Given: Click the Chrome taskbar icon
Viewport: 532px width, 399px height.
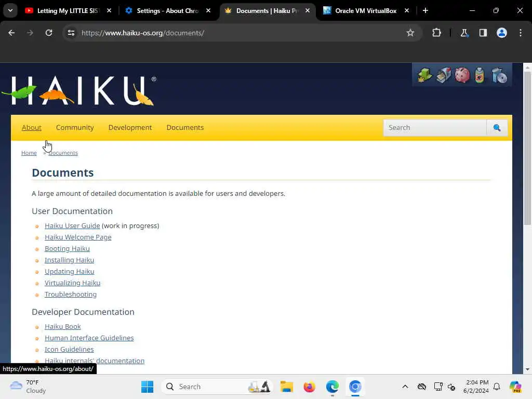Looking at the screenshot, I should 355,387.
